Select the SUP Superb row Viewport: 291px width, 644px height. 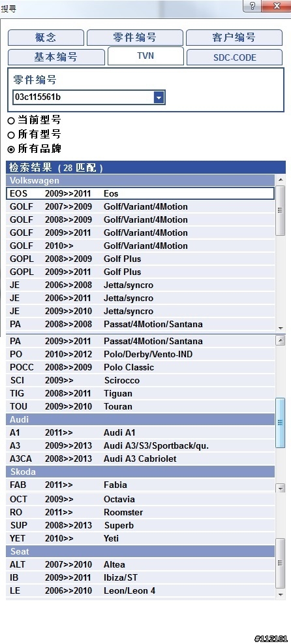click(140, 525)
